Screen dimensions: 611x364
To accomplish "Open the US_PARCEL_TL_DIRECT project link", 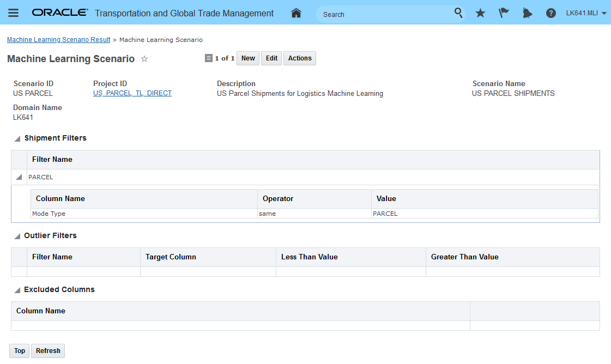I will click(132, 93).
